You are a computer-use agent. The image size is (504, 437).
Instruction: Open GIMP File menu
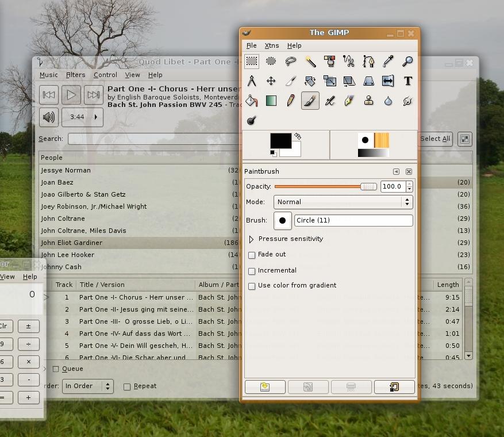tap(251, 45)
